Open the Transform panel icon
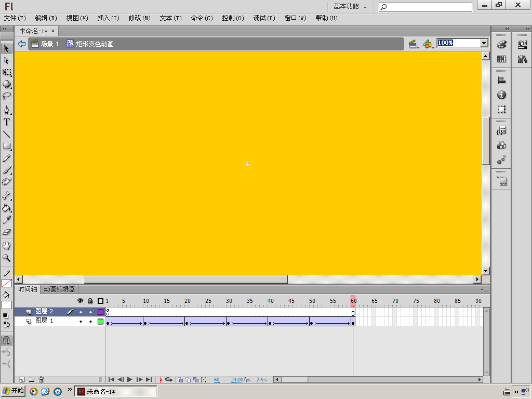 click(x=501, y=110)
